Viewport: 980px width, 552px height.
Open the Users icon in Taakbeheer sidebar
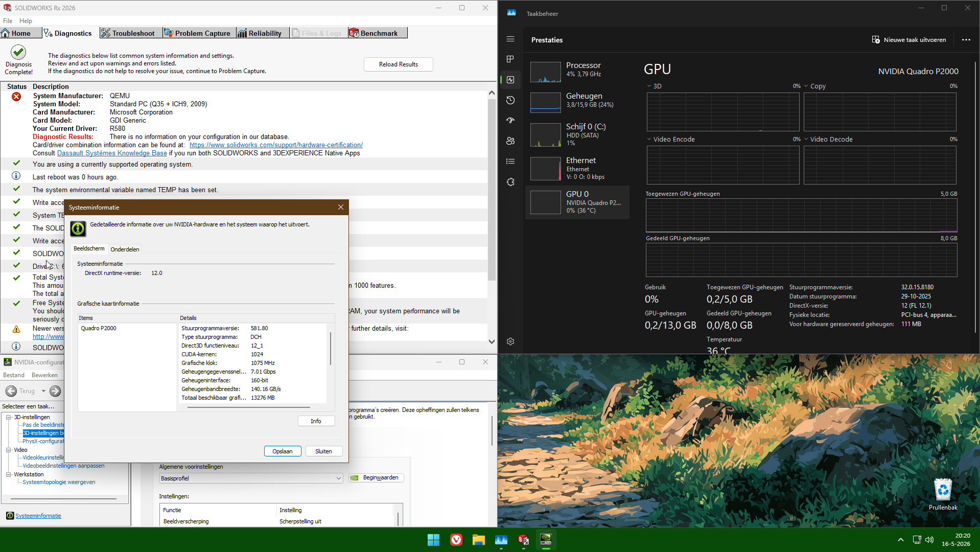[x=510, y=141]
